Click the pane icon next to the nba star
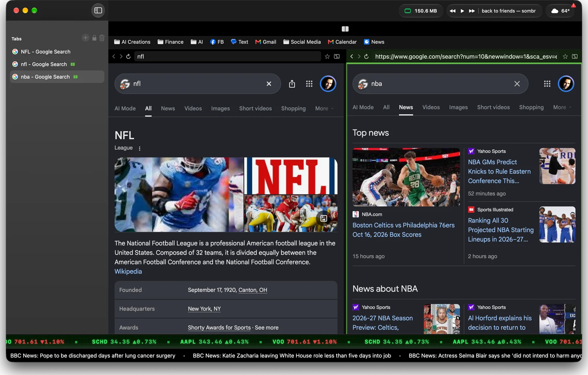Screen dimensions: 588x375 click(575, 56)
